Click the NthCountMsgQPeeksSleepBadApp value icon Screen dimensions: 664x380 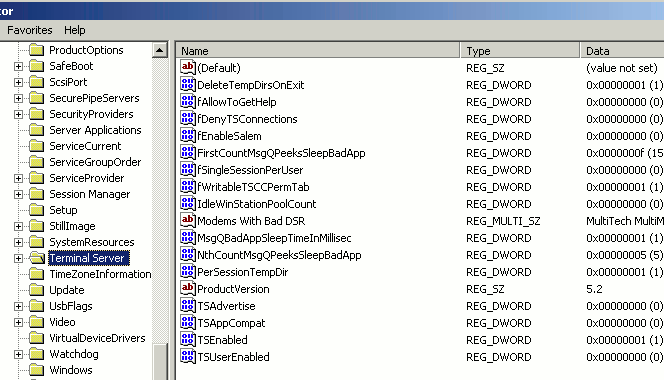188,254
